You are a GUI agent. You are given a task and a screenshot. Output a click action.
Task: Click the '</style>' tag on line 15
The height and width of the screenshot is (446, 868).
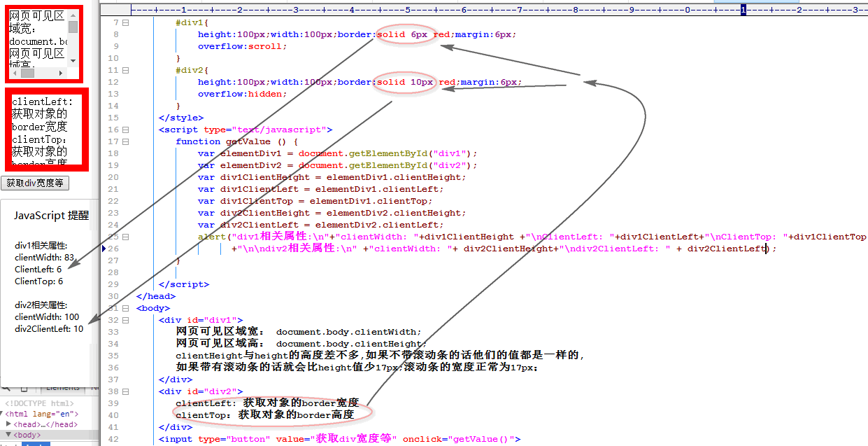click(181, 118)
